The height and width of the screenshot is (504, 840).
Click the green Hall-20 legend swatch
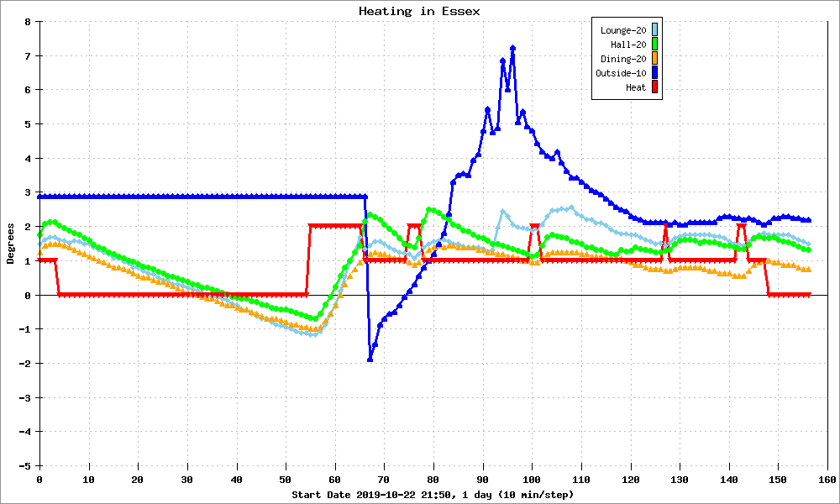tap(654, 45)
